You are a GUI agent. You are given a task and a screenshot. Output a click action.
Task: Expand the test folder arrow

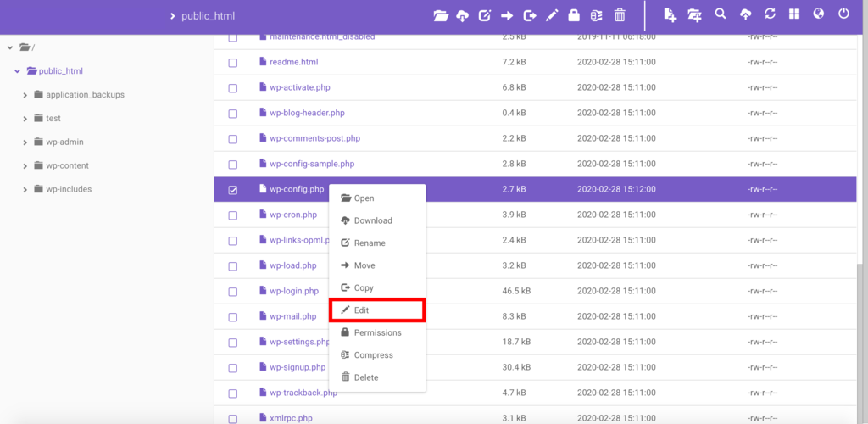(x=25, y=119)
